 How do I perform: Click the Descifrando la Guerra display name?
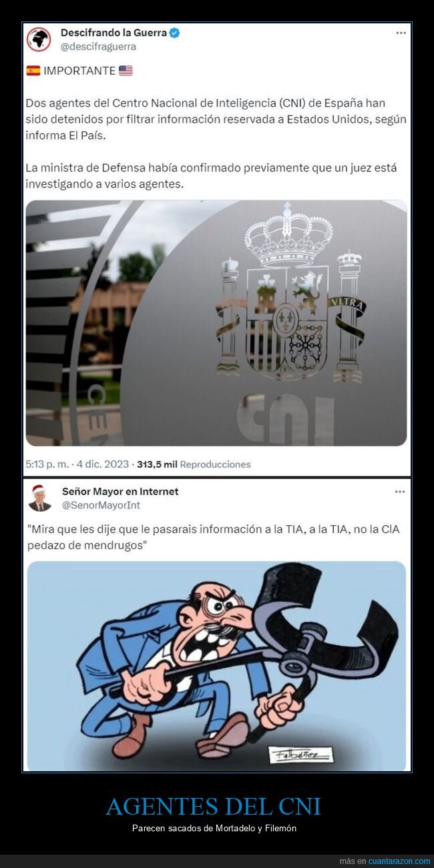(x=114, y=33)
